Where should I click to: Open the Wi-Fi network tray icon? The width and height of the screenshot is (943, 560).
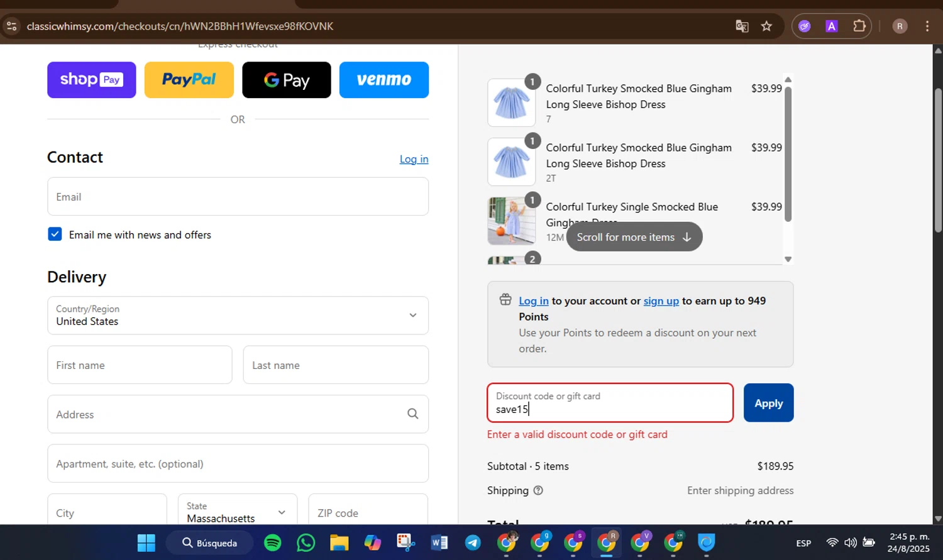point(832,542)
